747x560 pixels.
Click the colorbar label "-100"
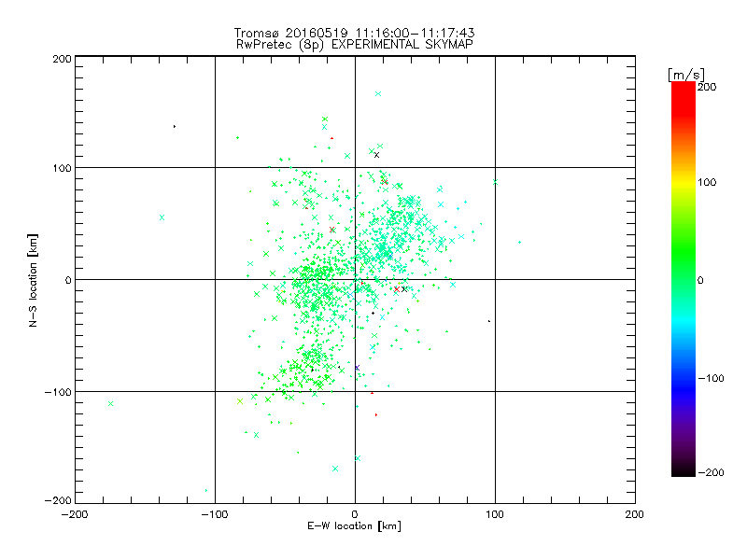click(711, 378)
